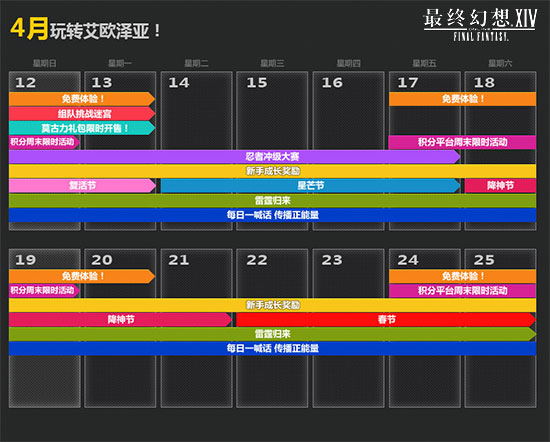Click 积分周末限时活动 bar on date 12

[x=44, y=142]
